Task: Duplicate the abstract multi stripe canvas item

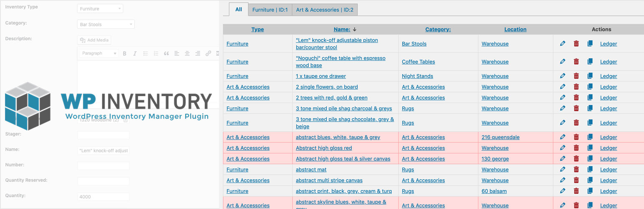Action: tap(590, 181)
